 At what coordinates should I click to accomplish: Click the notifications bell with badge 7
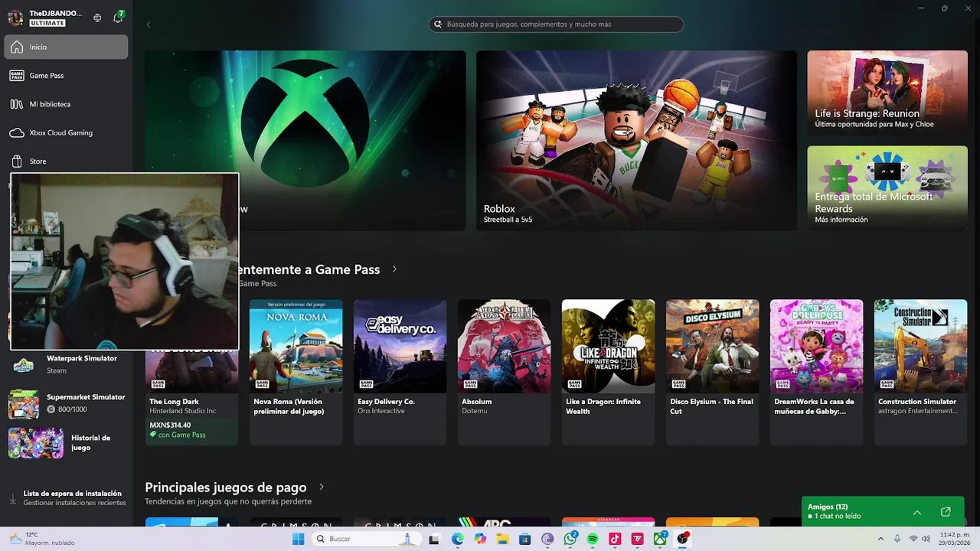118,18
